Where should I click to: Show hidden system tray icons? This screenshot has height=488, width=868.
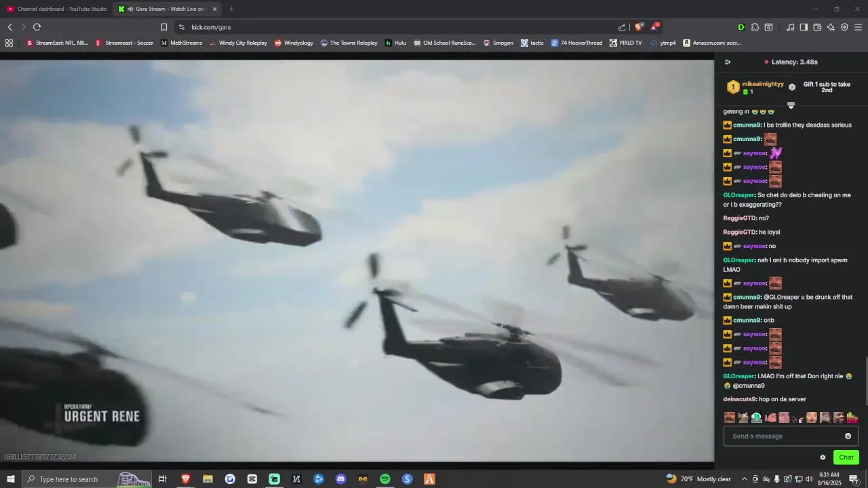[744, 479]
